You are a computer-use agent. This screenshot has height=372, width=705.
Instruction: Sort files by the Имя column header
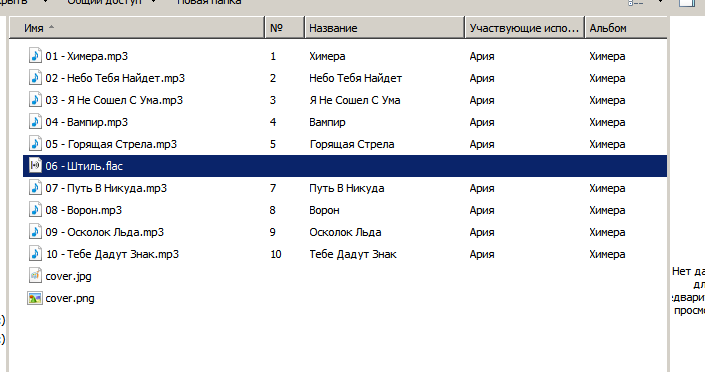pos(137,28)
